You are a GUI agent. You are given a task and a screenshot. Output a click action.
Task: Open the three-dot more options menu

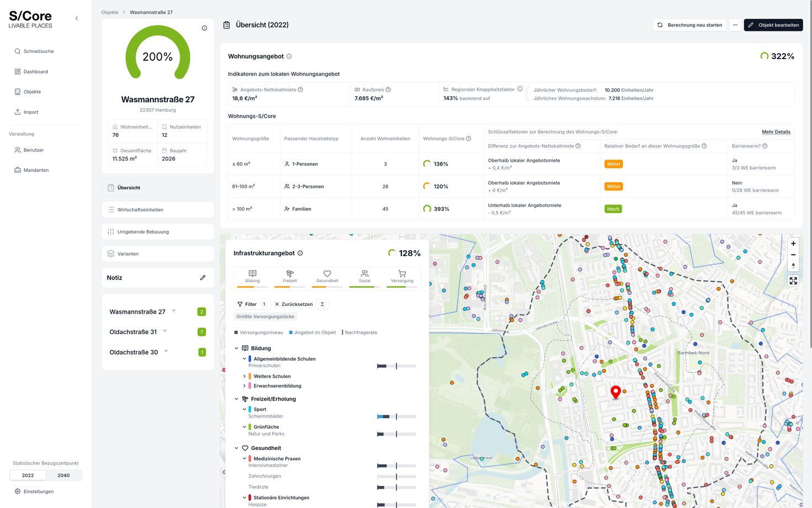click(x=735, y=25)
